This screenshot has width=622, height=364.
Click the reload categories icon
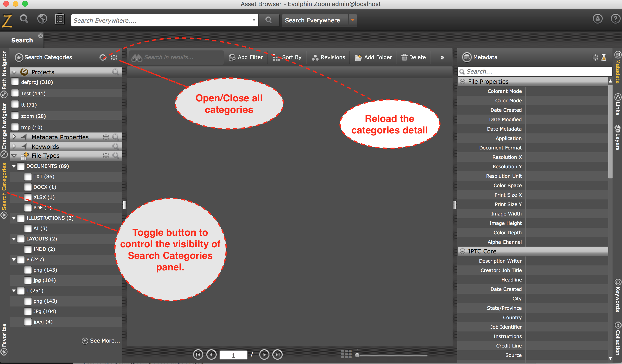pyautogui.click(x=102, y=58)
